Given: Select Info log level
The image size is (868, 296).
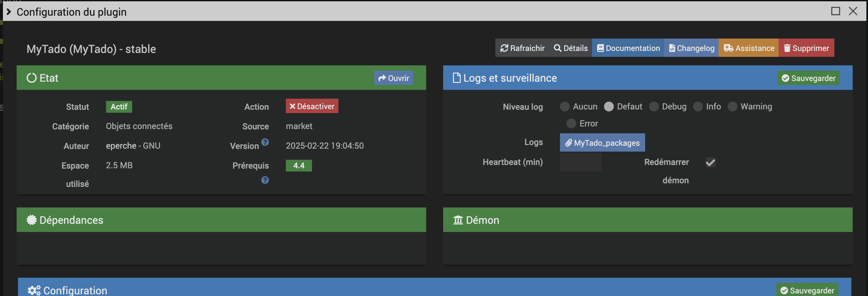Looking at the screenshot, I should (x=698, y=107).
